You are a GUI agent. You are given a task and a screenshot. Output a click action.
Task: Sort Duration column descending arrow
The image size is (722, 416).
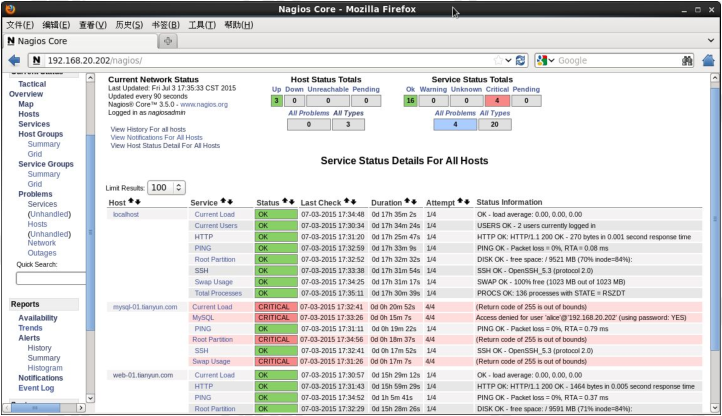click(414, 202)
